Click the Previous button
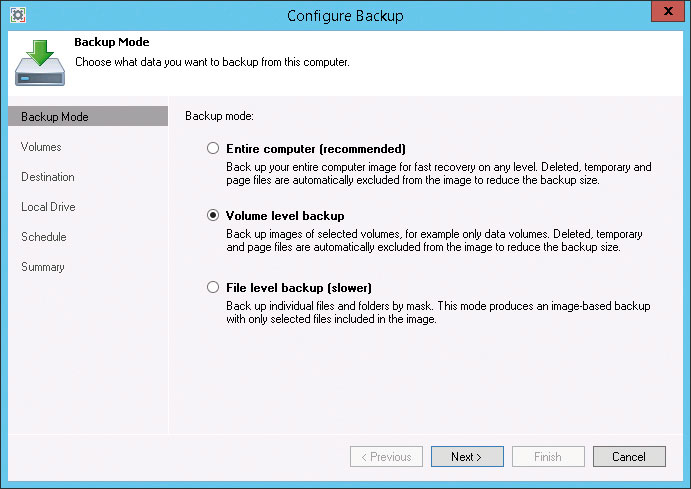Image resolution: width=691 pixels, height=489 pixels. (x=386, y=456)
